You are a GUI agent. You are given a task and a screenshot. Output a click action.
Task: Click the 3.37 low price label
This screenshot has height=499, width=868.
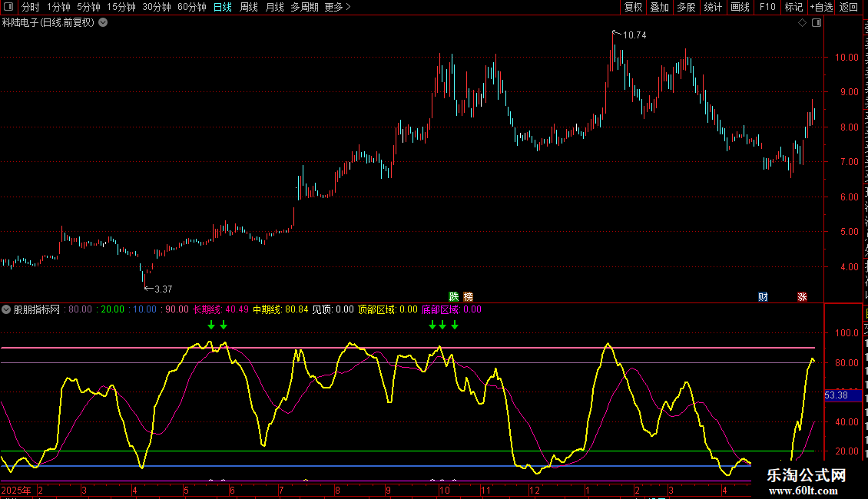[x=164, y=289]
